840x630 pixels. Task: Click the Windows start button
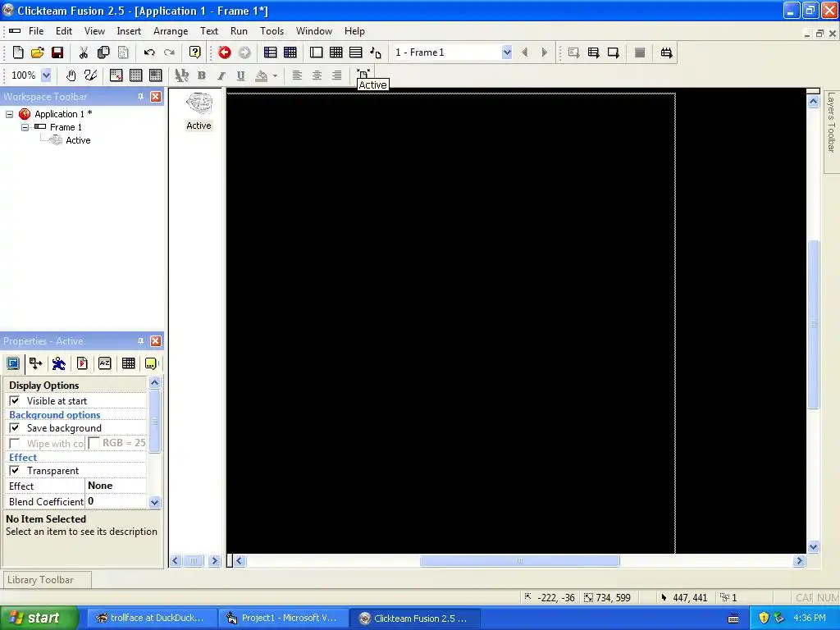click(39, 618)
